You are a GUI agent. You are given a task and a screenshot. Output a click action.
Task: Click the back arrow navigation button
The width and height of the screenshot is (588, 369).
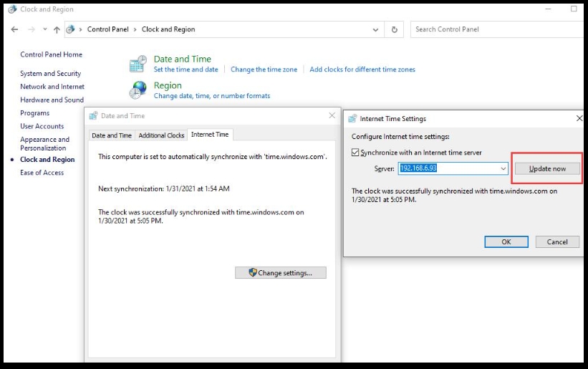tap(15, 29)
